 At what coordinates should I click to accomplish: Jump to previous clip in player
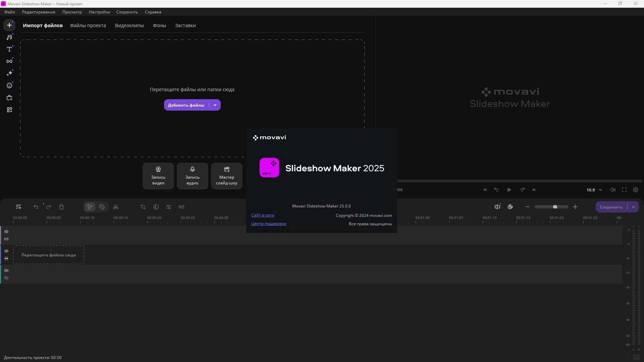[x=485, y=190]
